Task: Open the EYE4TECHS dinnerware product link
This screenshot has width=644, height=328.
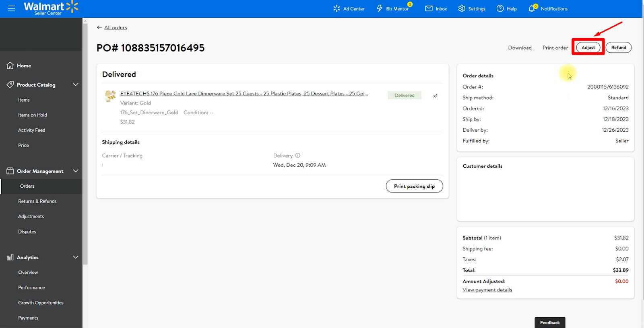Action: 244,94
